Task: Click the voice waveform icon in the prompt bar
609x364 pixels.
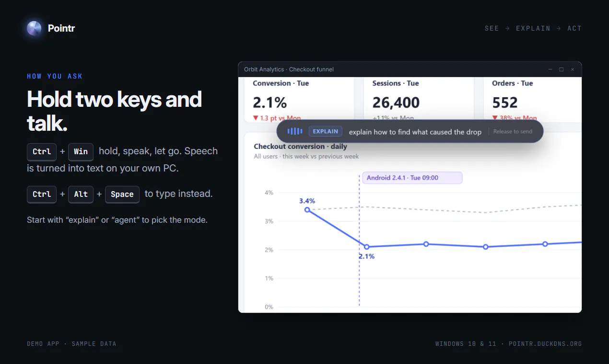Action: coord(295,131)
